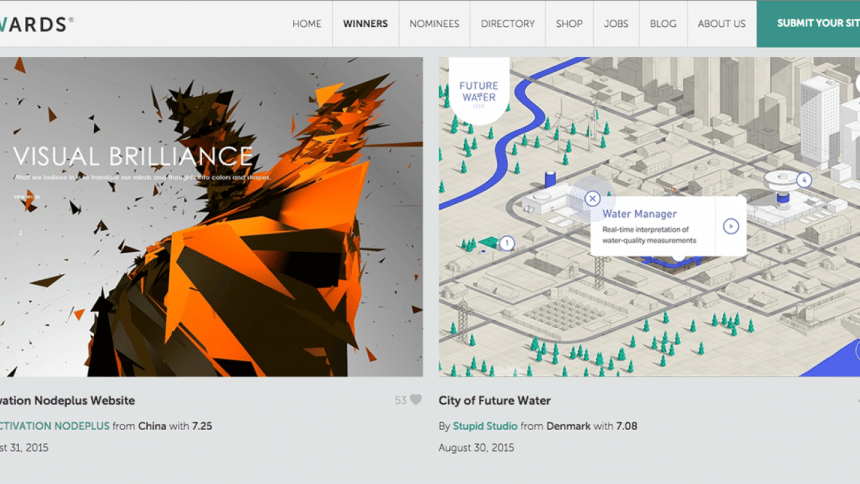This screenshot has width=860, height=484.
Task: Open the Nominees section
Action: pos(434,24)
